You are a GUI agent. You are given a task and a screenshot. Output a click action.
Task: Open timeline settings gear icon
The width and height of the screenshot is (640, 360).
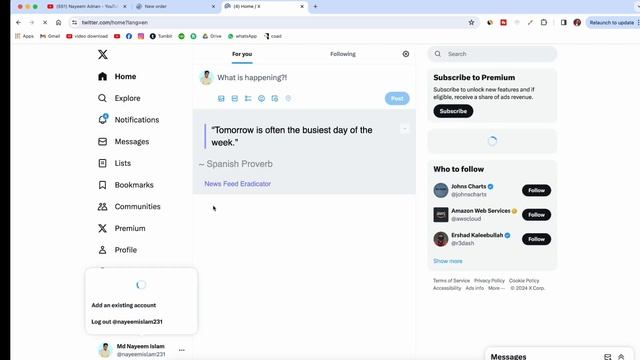coord(406,54)
